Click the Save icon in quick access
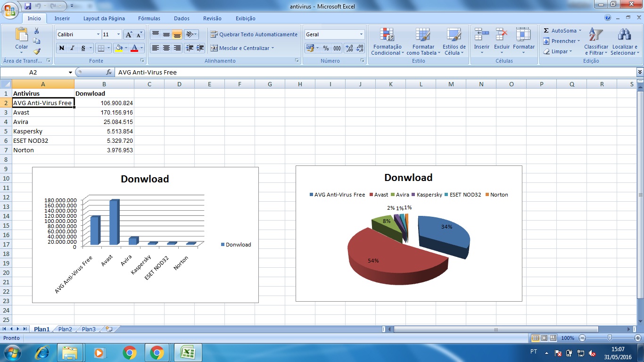This screenshot has width=644, height=362. tap(27, 7)
